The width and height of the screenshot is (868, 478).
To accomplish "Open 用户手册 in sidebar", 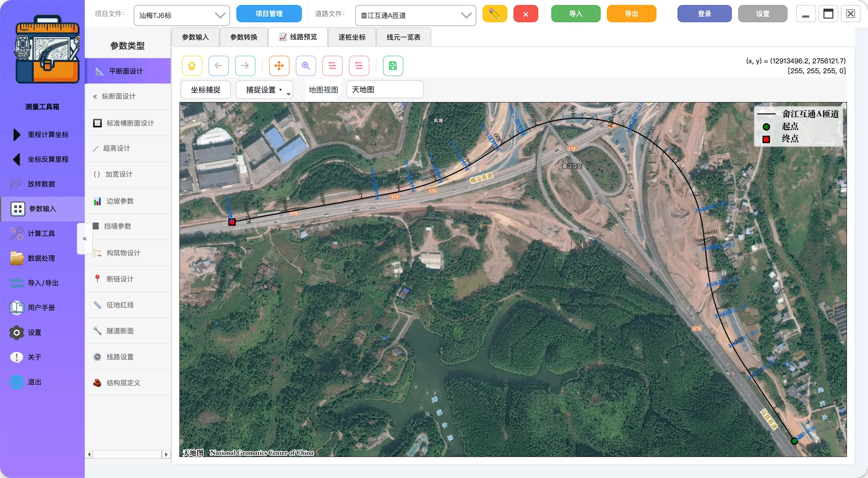I will tap(42, 308).
